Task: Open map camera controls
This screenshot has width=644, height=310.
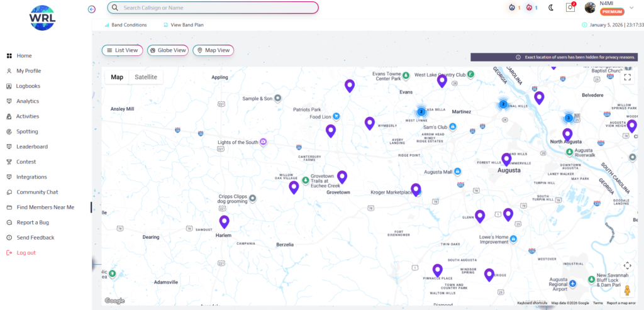Action: 627,266
